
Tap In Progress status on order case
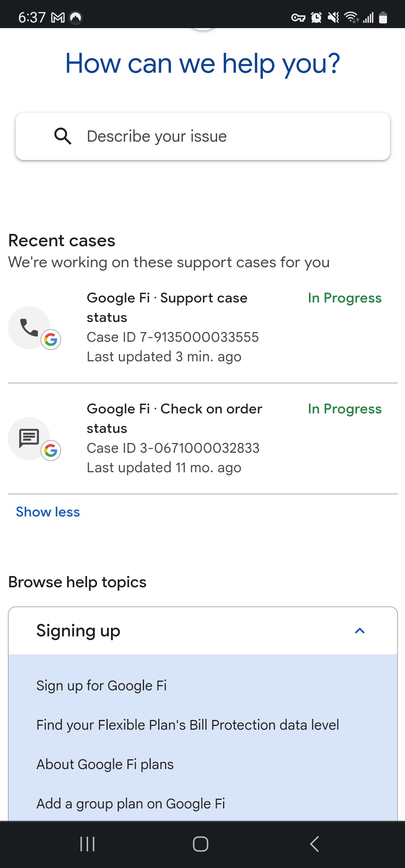tap(345, 409)
